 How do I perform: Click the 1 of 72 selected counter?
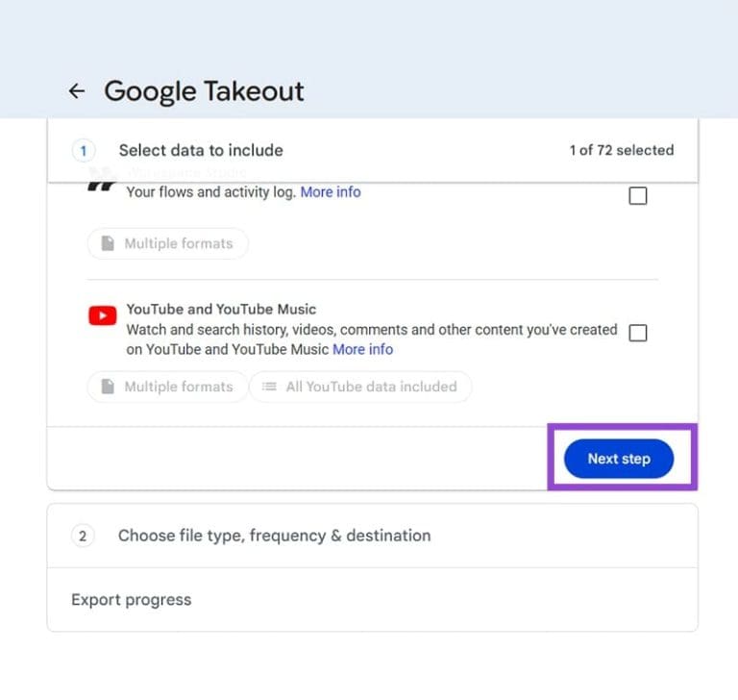pos(621,150)
